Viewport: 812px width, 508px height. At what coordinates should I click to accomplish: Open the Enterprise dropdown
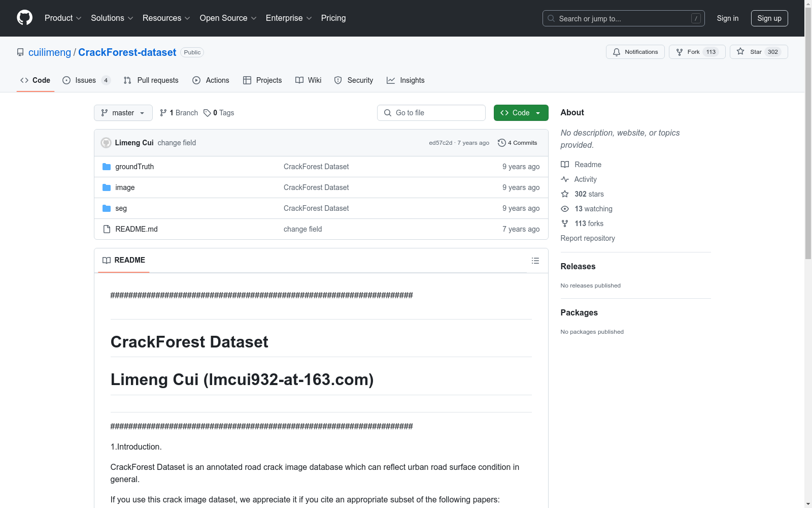(x=289, y=18)
